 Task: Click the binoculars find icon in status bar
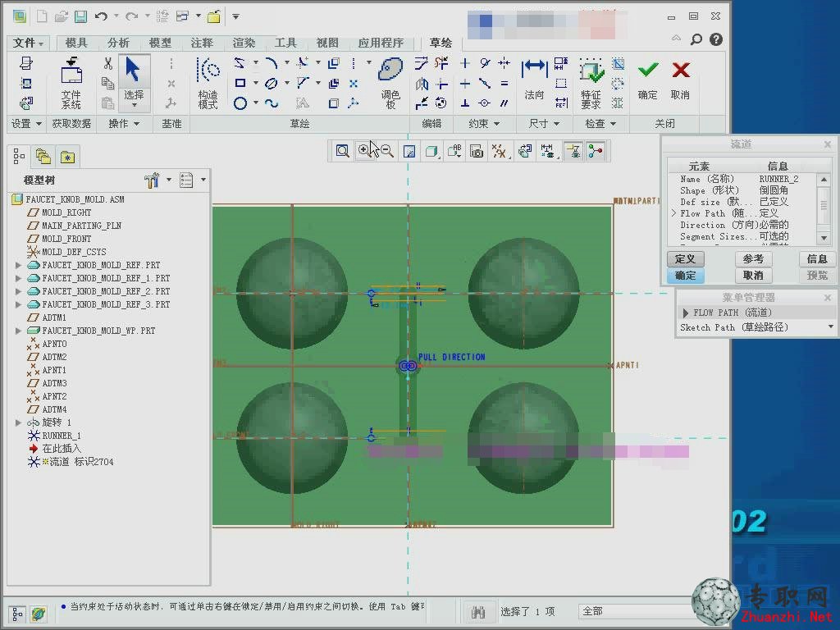point(478,612)
